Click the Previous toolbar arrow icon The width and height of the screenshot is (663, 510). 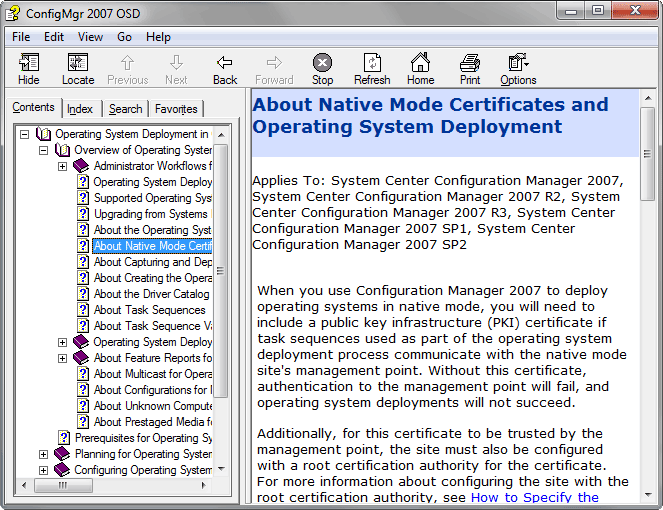127,63
